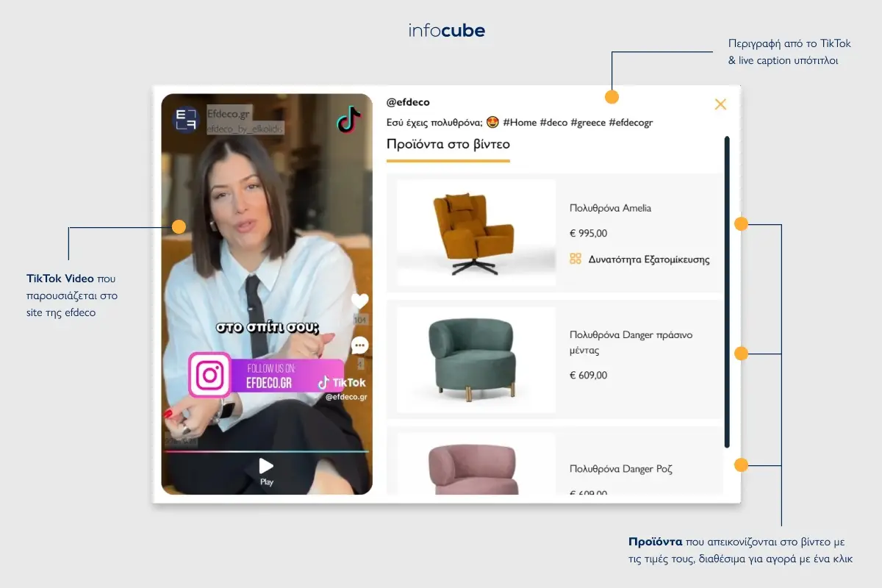Switch to the Προϊόντα στο βίντεο tab
Viewport: 882px width, 588px height.
[448, 145]
